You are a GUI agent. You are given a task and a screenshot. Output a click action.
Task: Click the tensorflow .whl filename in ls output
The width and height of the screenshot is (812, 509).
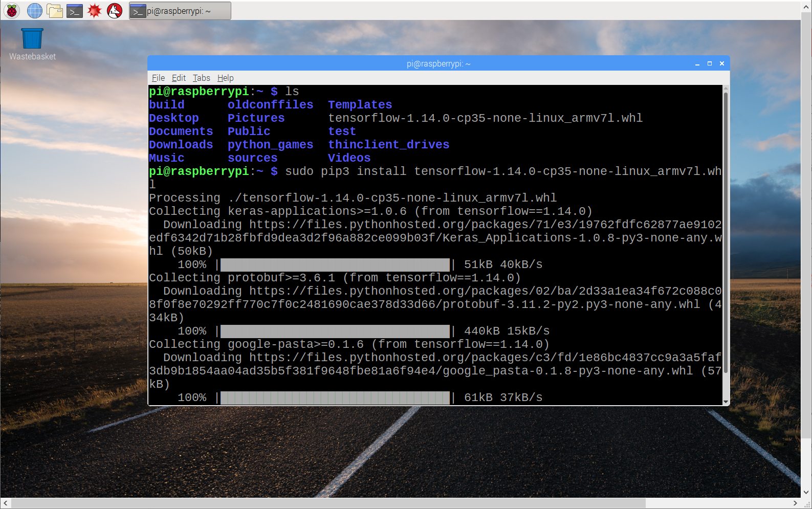[x=486, y=118]
